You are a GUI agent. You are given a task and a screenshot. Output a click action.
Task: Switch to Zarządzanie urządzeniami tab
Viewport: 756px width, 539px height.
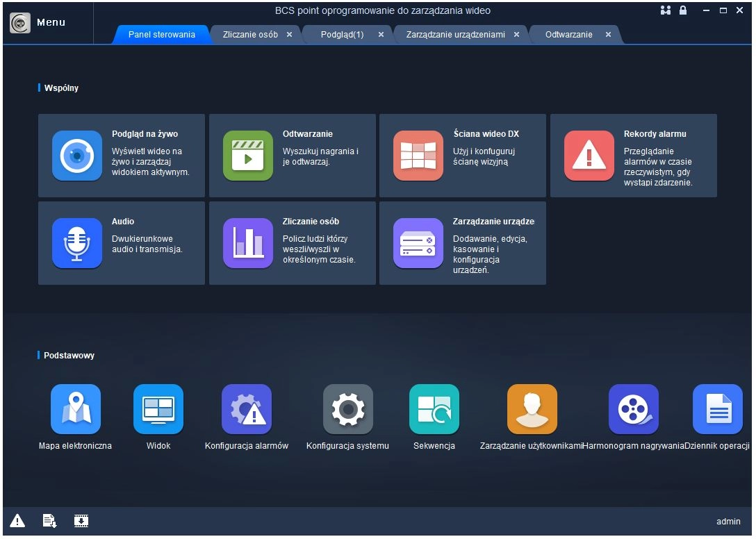tap(455, 35)
